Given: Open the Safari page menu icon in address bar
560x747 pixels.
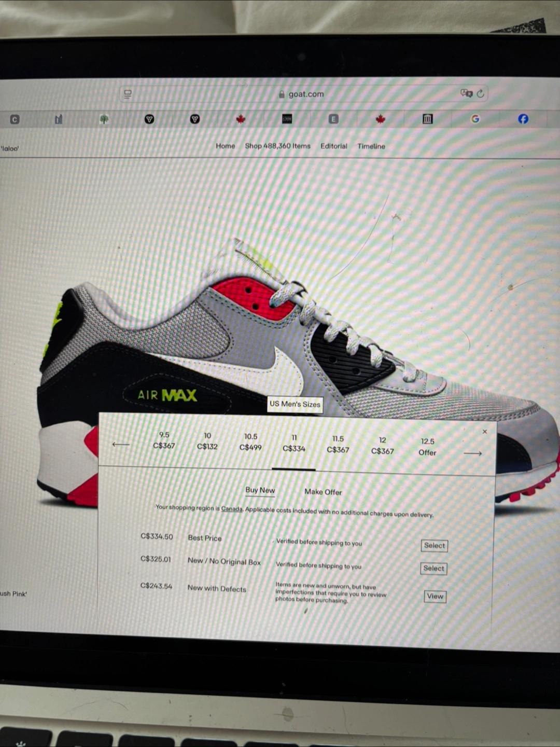Looking at the screenshot, I should click(x=128, y=94).
